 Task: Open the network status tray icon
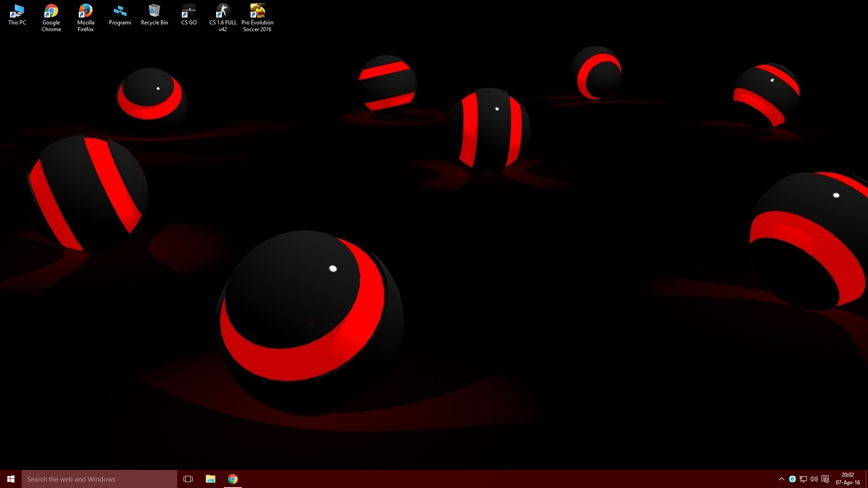(803, 479)
